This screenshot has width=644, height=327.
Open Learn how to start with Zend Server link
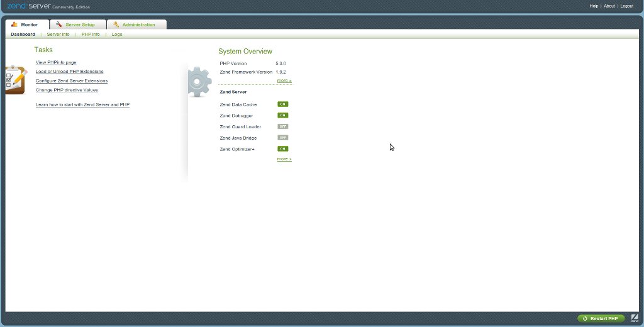pyautogui.click(x=82, y=105)
